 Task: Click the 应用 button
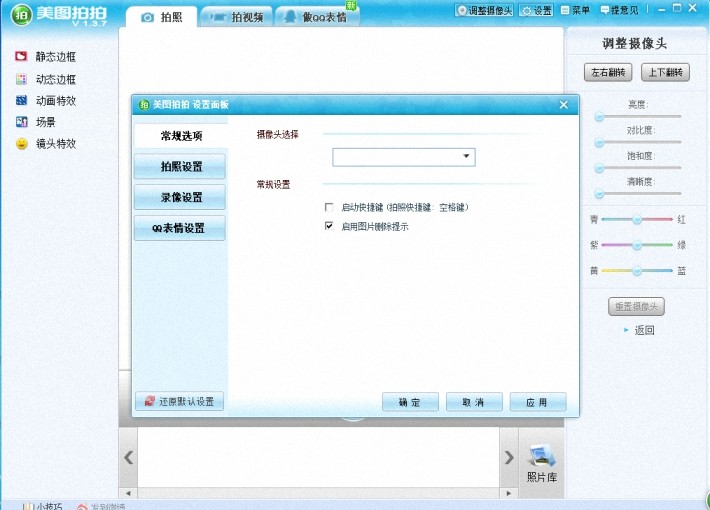click(538, 402)
